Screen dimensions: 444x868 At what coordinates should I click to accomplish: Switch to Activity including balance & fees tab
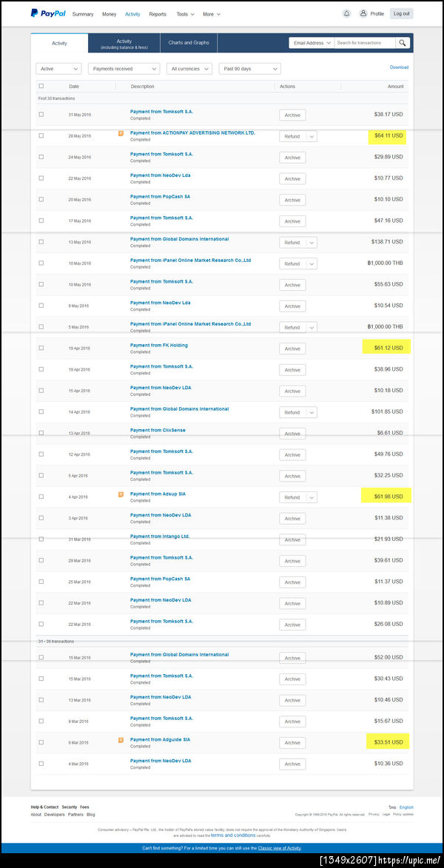[124, 44]
